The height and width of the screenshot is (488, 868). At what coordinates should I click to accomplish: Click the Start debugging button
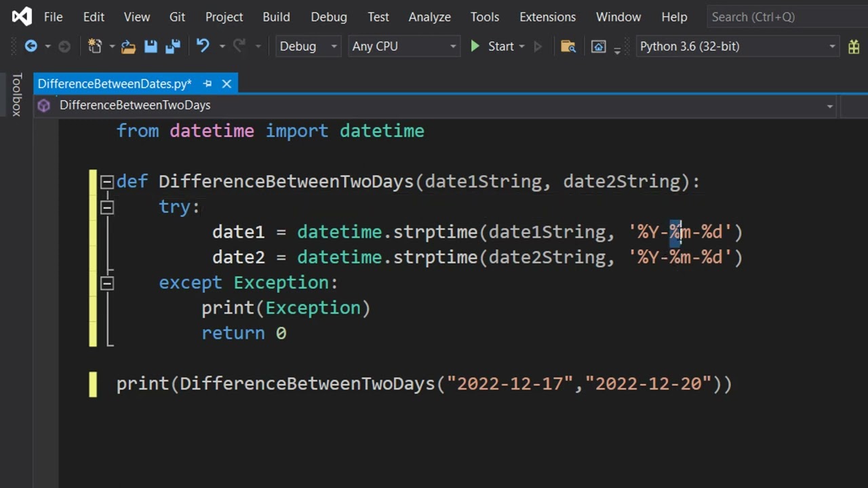click(494, 46)
